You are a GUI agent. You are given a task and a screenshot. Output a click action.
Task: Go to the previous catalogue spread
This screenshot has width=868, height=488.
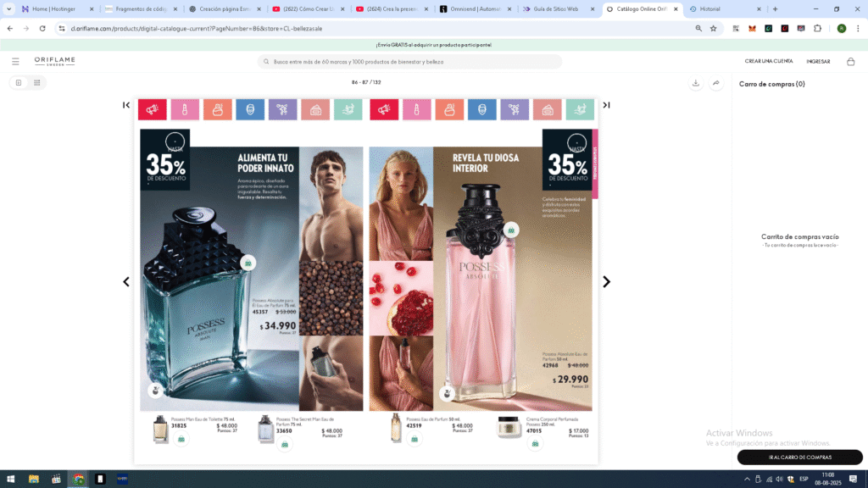126,282
